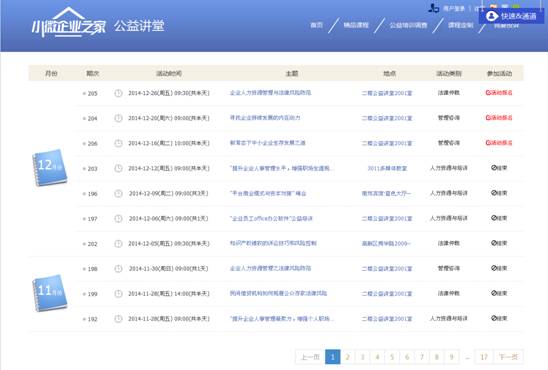Viewport: 548px width, 370px height.
Task: Click the ended status icon for row 196
Action: pyautogui.click(x=494, y=193)
